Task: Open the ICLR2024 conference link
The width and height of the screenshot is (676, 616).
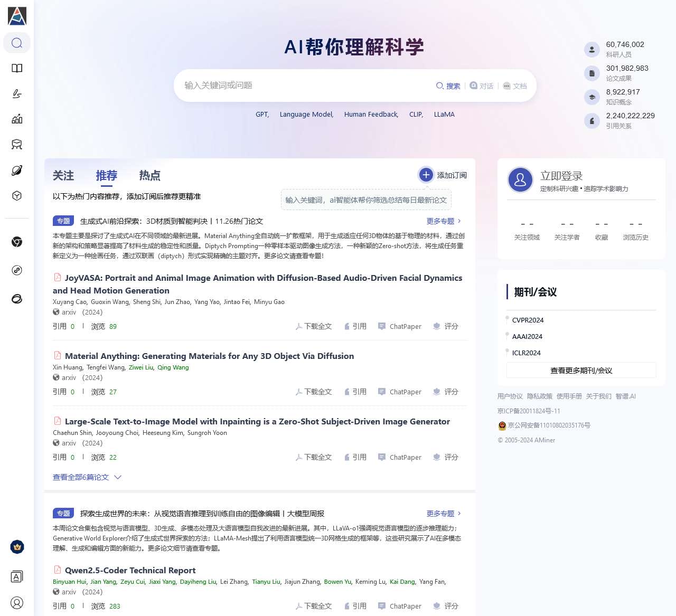Action: [527, 353]
